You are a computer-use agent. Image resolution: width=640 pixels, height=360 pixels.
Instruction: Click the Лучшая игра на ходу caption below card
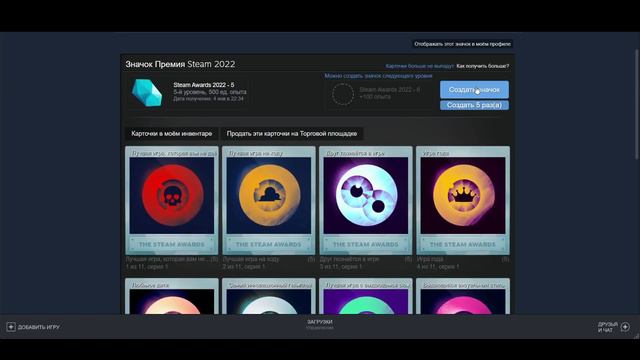pos(251,259)
